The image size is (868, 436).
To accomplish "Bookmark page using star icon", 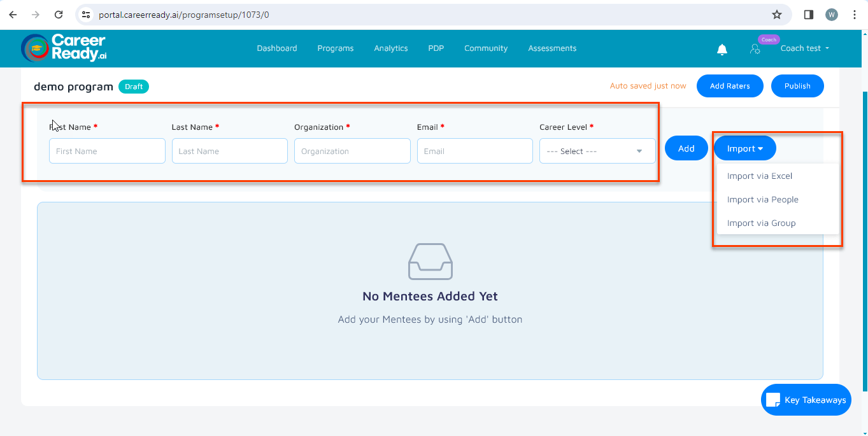I will [776, 15].
